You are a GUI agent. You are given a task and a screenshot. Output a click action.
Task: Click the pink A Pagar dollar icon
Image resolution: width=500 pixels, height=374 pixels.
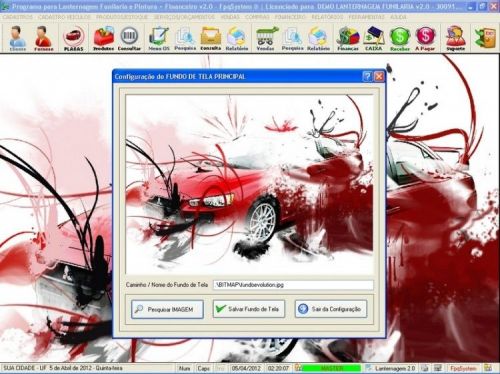(425, 39)
